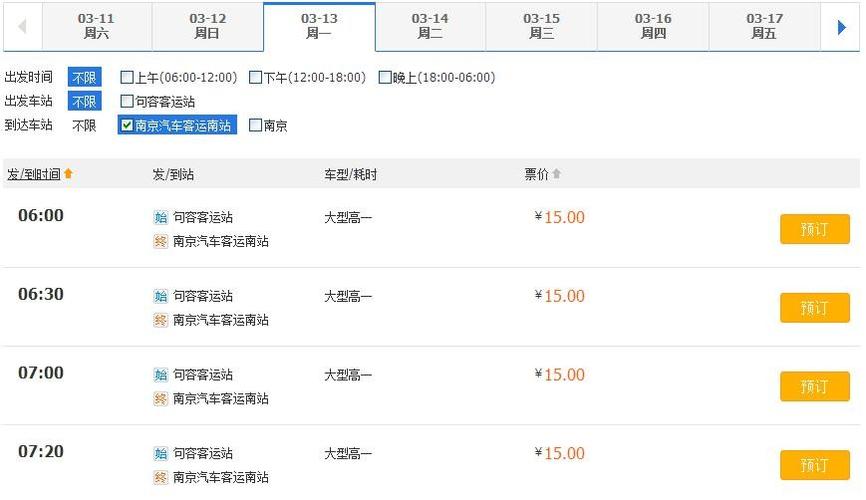Screen dimensions: 866x500
Task: Sort by departure time arrow icon
Action: pos(68,173)
